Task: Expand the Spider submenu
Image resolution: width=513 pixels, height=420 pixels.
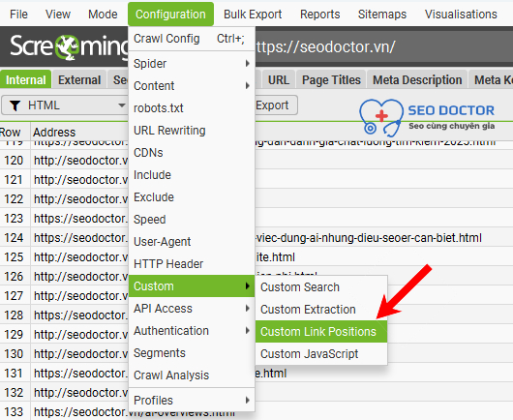Action: tap(192, 64)
